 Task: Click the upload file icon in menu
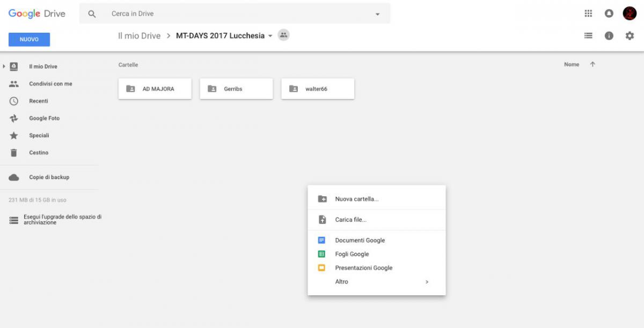[322, 220]
